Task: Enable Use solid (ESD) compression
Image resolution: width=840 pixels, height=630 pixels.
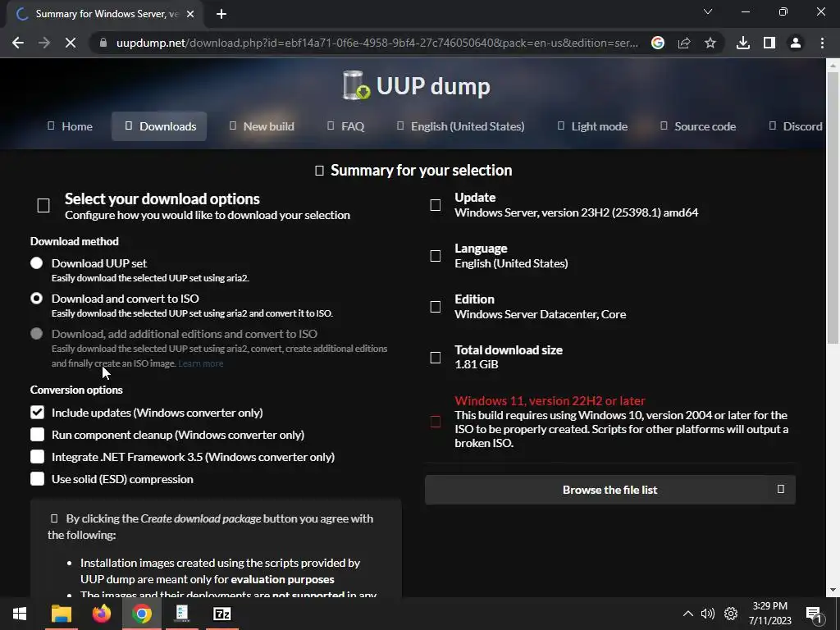Action: click(37, 479)
